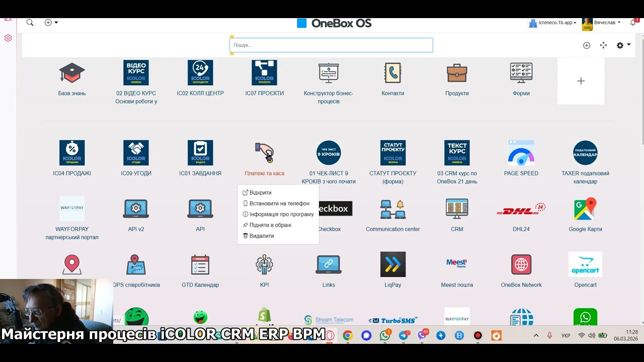The image size is (644, 362).
Task: Expand the plus-circle create dropdown
Action: [x=51, y=23]
